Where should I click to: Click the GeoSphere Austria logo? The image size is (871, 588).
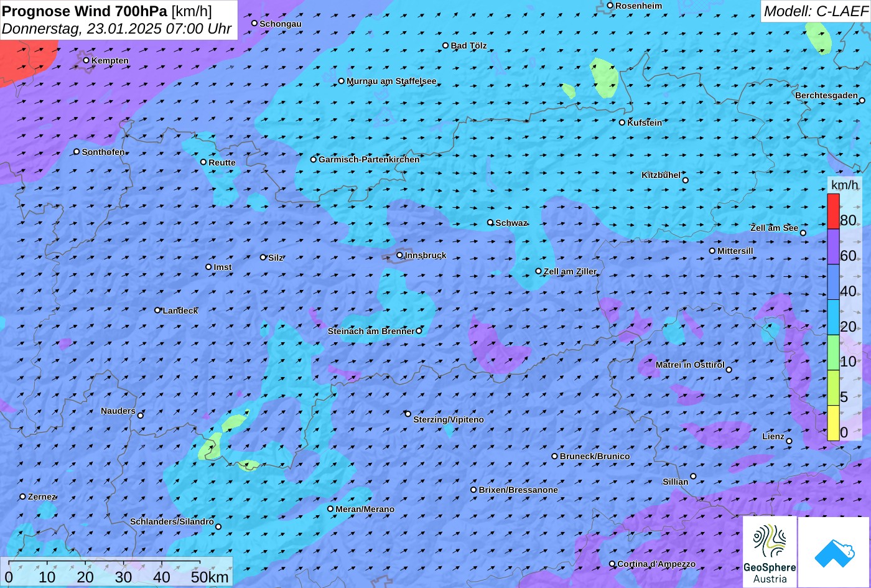tap(770, 552)
